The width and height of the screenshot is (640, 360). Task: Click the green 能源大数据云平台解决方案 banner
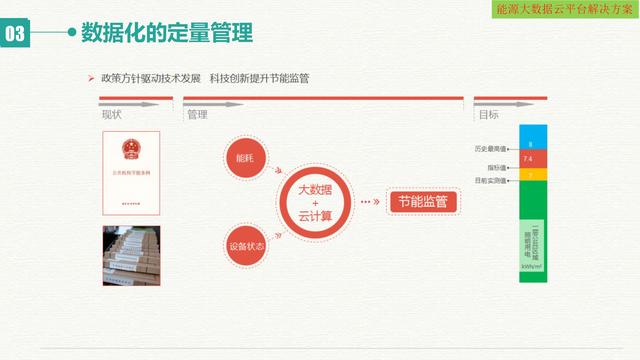tap(564, 9)
